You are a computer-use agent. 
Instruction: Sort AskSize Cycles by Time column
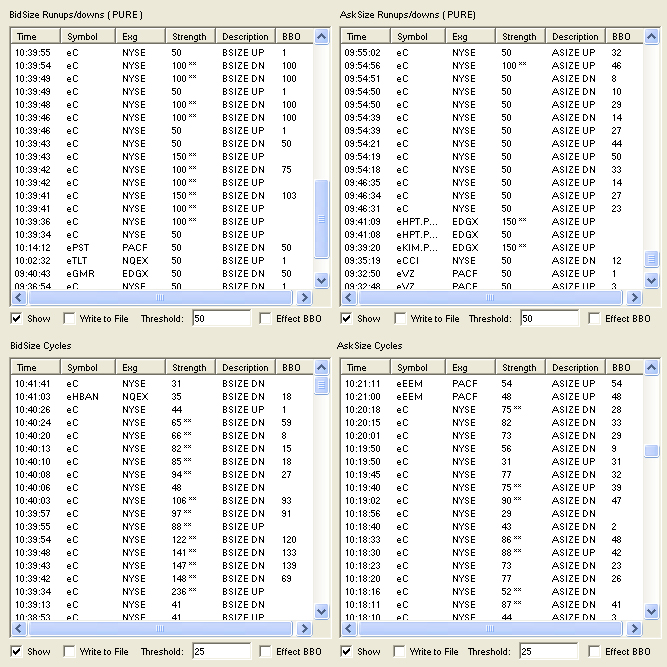point(366,368)
